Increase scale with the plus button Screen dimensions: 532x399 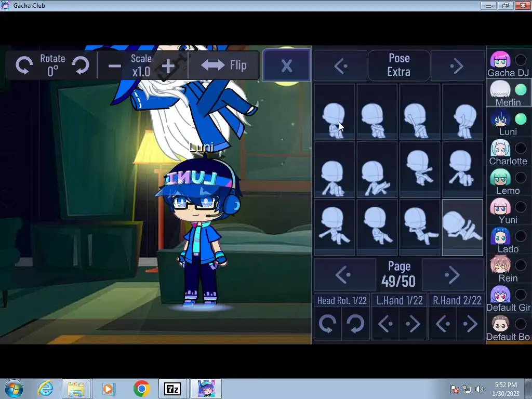pyautogui.click(x=168, y=66)
